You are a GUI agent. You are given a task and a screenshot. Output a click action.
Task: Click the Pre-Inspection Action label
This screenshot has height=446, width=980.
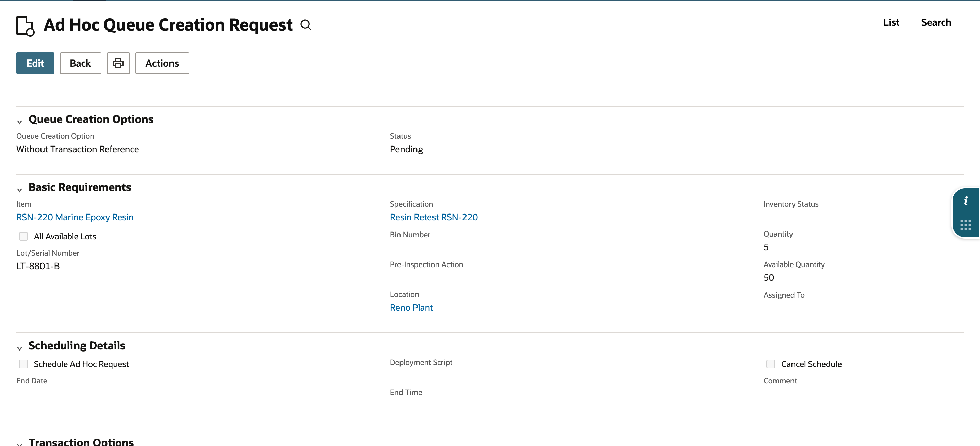pos(426,264)
